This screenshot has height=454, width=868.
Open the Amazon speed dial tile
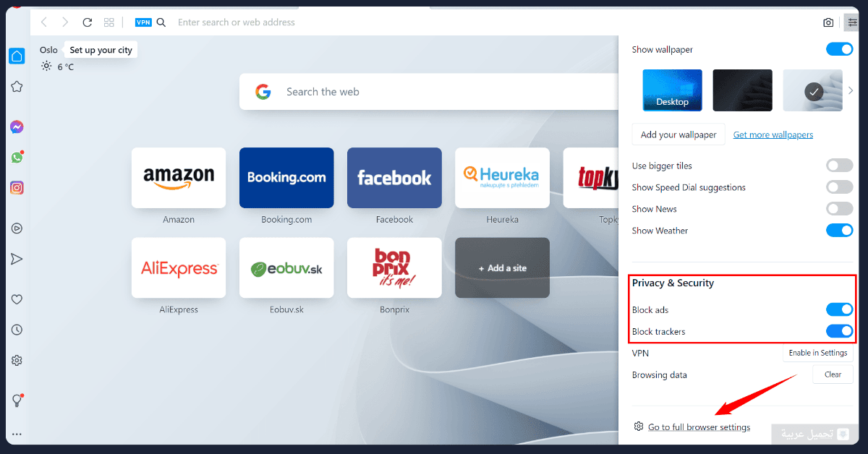[179, 178]
